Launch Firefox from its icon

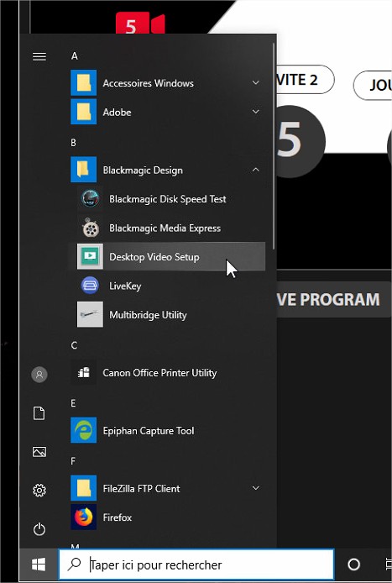[x=84, y=517]
